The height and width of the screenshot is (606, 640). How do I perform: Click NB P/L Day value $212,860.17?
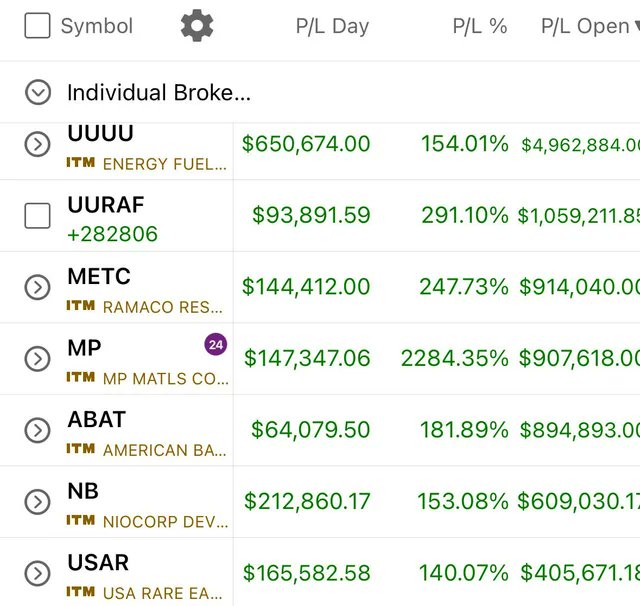click(x=307, y=501)
